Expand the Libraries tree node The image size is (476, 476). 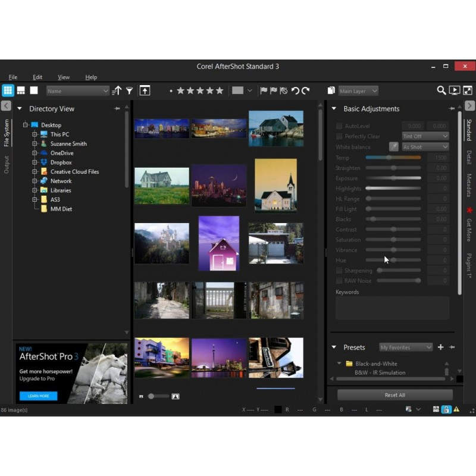tap(35, 190)
